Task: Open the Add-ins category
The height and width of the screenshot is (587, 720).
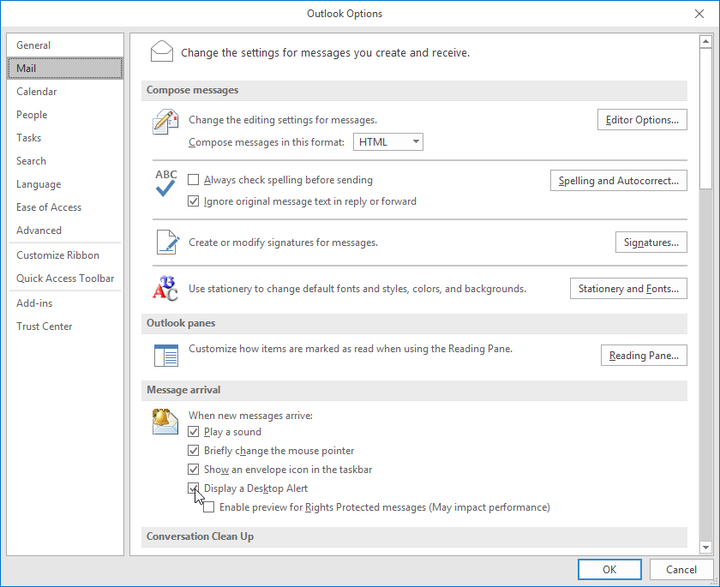Action: pyautogui.click(x=65, y=303)
